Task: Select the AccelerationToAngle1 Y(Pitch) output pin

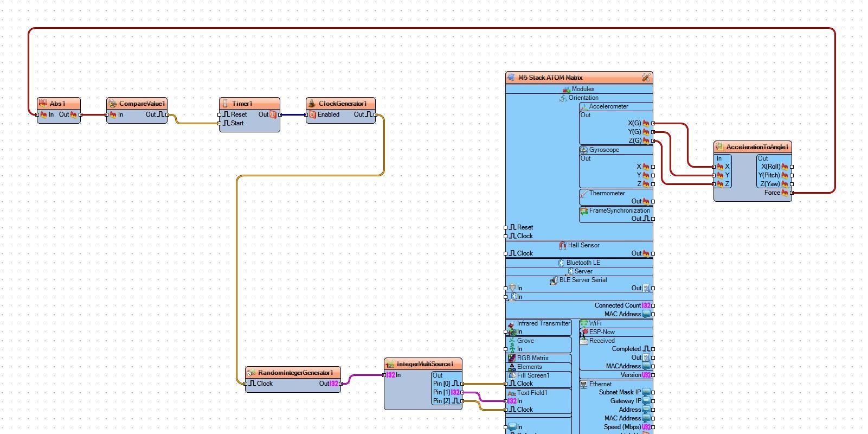Action: [792, 175]
